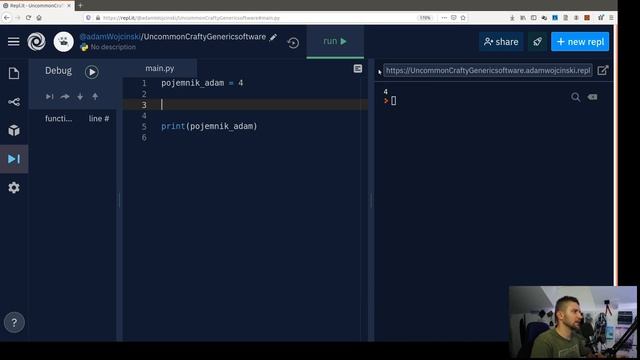Image resolution: width=640 pixels, height=360 pixels.
Task: Open the page actions ellipsis menu
Action: click(x=444, y=18)
